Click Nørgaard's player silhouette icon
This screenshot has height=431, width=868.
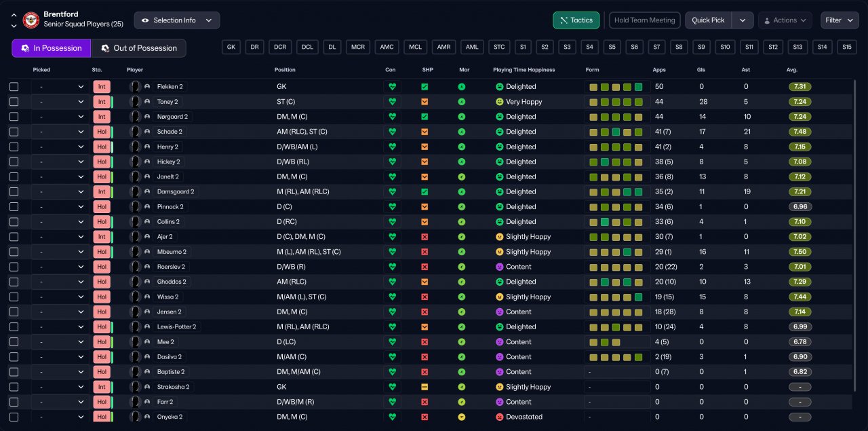point(135,117)
